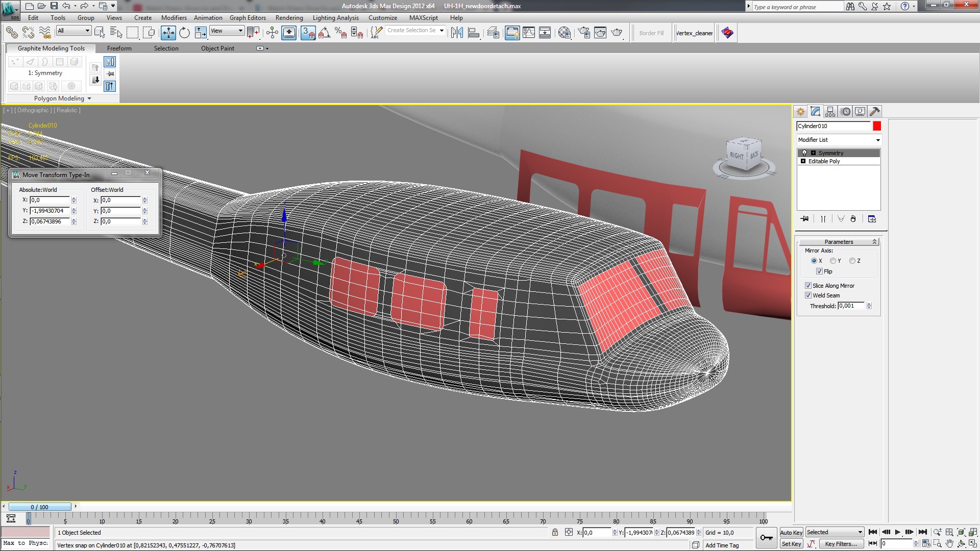
Task: Switch to the Freeform ribbon tab
Action: click(x=119, y=48)
